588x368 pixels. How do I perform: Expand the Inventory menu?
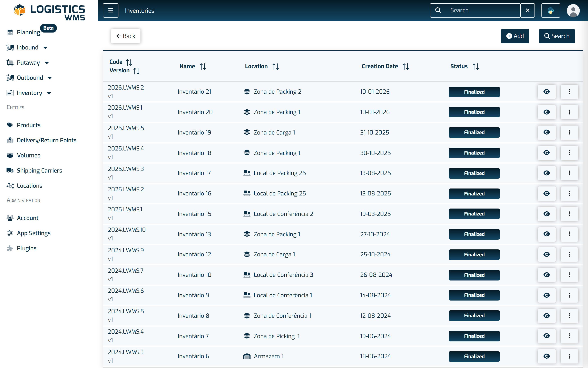29,93
